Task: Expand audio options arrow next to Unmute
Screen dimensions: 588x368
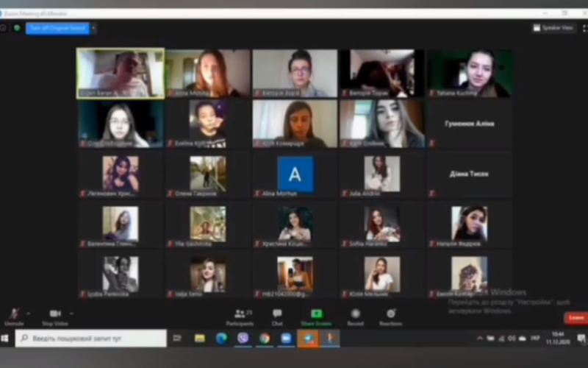Action: pos(29,312)
